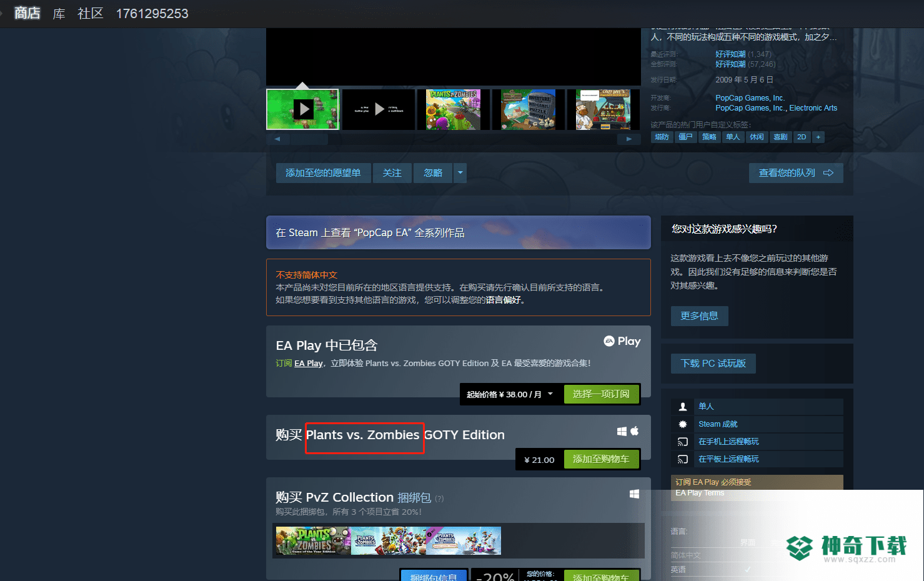Click the single-player person icon
The image size is (924, 581).
pos(683,407)
